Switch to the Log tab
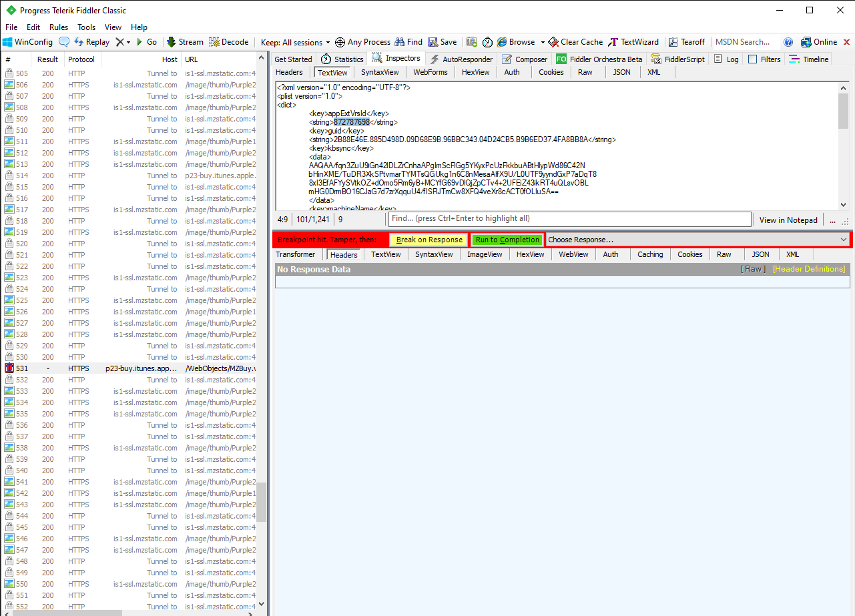The image size is (855, 616). point(726,59)
